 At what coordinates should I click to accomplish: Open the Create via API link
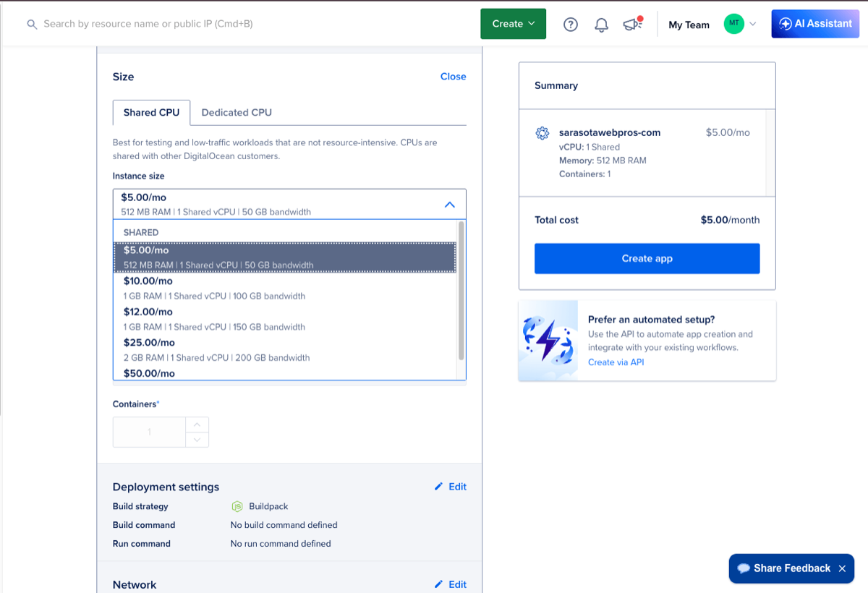[x=616, y=362]
